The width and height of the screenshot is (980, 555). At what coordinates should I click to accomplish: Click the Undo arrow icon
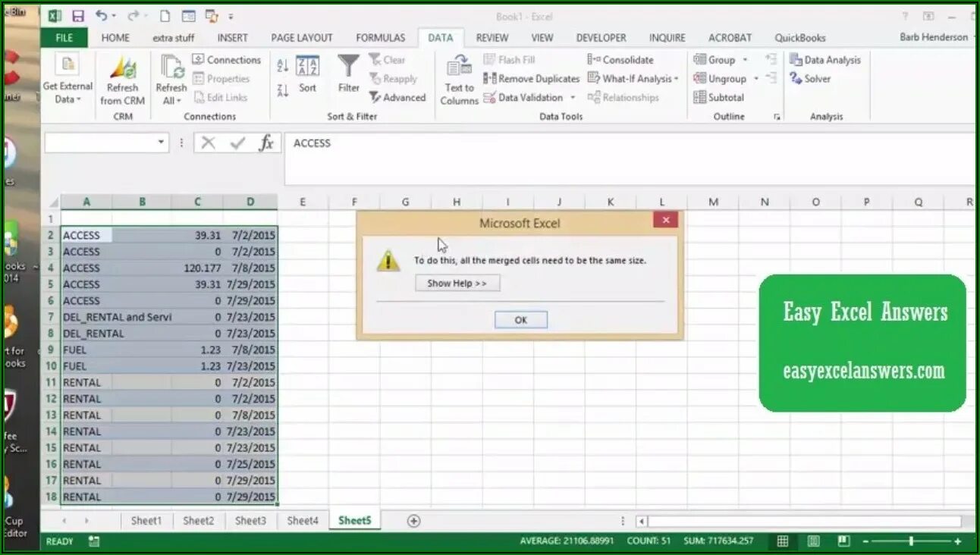(102, 15)
